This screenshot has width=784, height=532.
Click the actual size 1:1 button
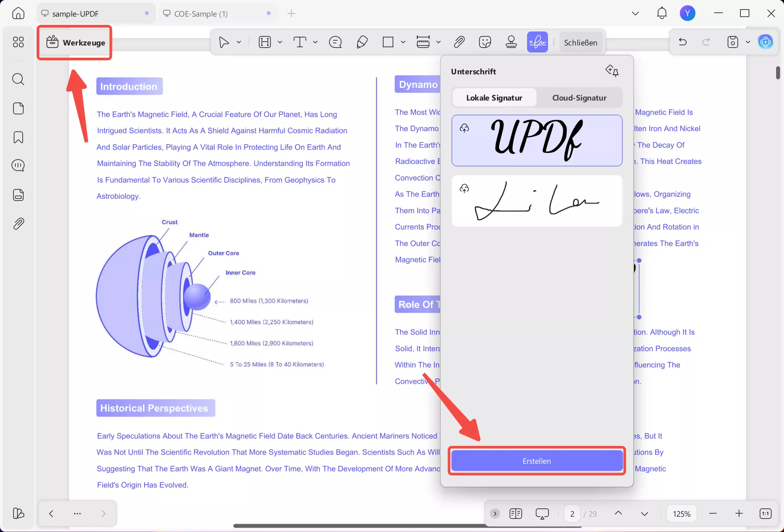pyautogui.click(x=766, y=514)
